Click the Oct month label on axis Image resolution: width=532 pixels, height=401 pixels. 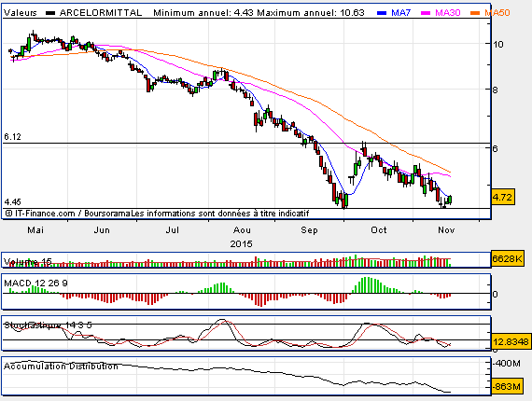point(379,230)
